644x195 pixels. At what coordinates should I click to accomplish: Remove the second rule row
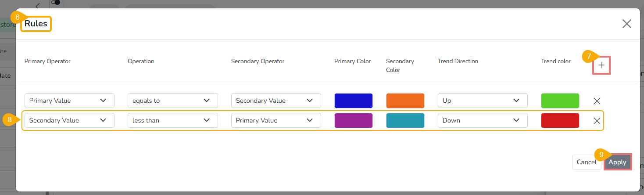point(597,120)
